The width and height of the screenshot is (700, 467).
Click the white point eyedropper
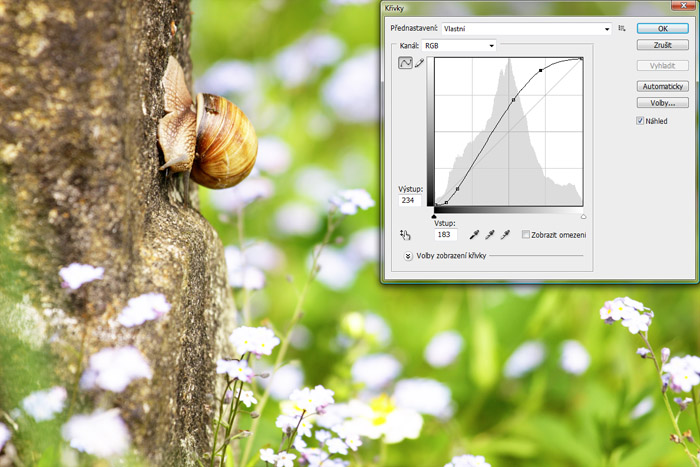(505, 235)
